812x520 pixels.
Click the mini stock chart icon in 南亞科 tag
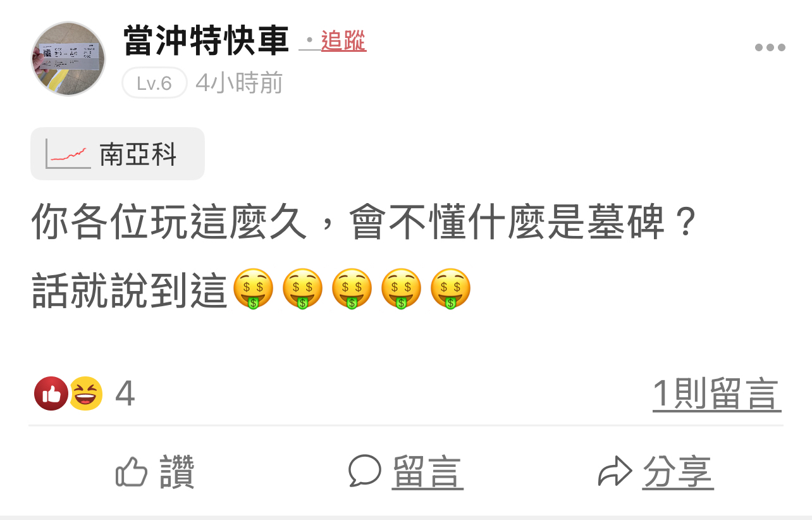click(x=68, y=154)
